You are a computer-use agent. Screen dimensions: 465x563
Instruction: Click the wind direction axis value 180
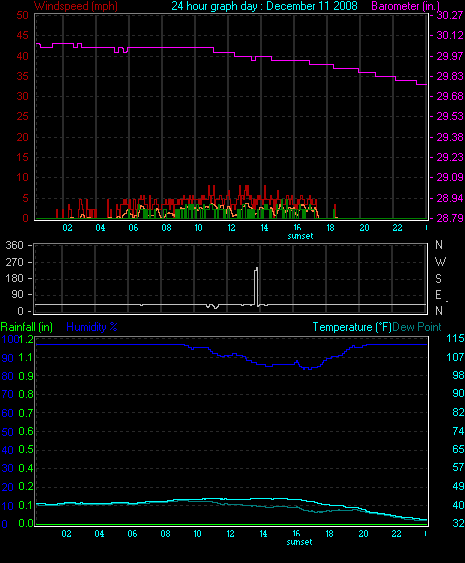(x=14, y=278)
